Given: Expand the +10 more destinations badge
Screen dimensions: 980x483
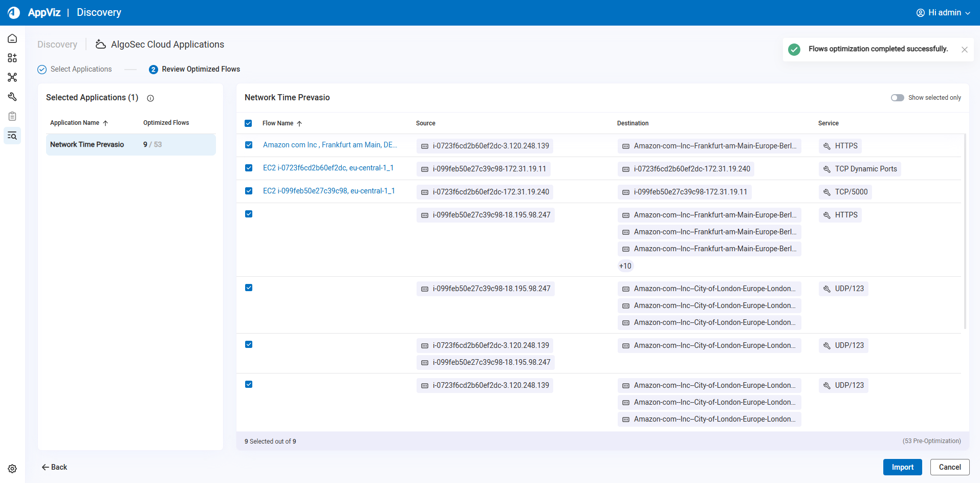Looking at the screenshot, I should tap(625, 266).
